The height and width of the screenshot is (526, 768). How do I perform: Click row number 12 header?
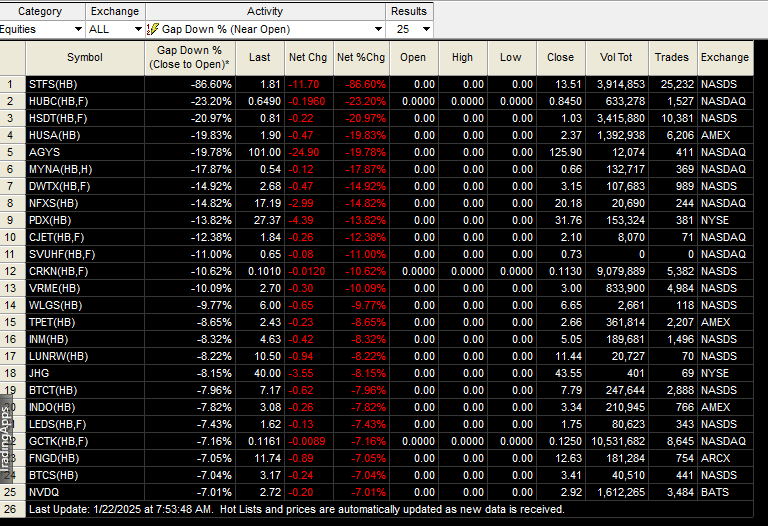(13, 271)
